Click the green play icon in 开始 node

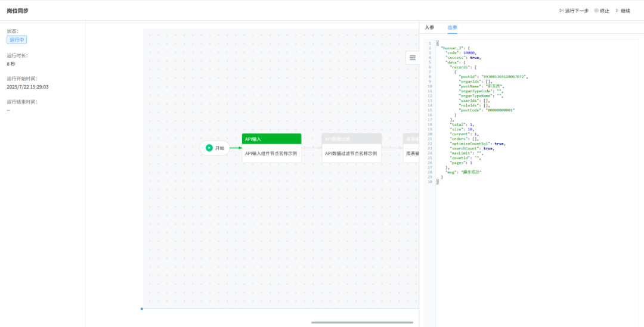(x=209, y=148)
